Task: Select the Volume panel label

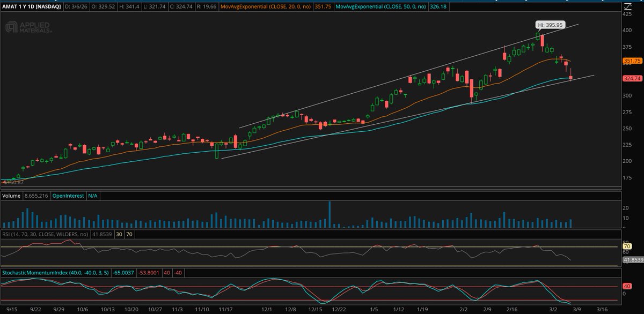Action: pyautogui.click(x=11, y=196)
